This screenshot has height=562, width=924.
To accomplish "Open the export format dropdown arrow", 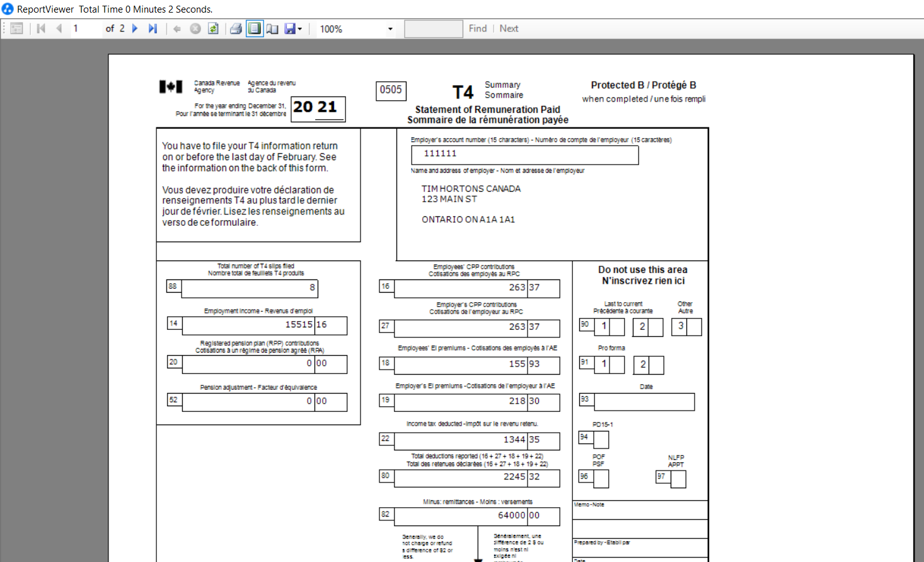I will click(x=299, y=28).
